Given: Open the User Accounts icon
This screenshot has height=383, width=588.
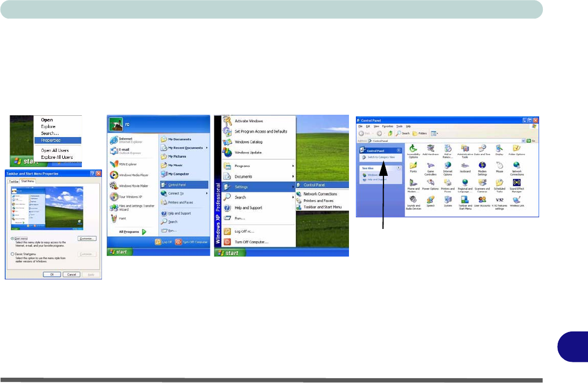Looking at the screenshot, I should (x=482, y=201).
